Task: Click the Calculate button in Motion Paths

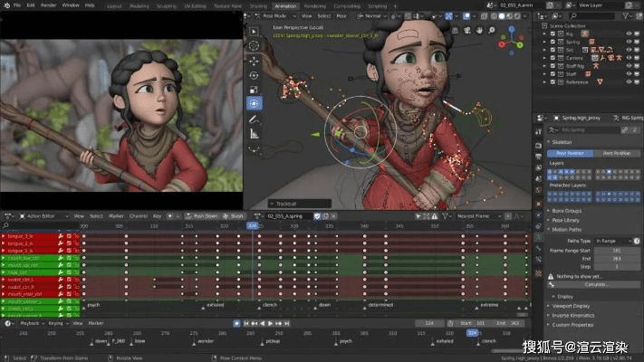Action: (x=595, y=284)
